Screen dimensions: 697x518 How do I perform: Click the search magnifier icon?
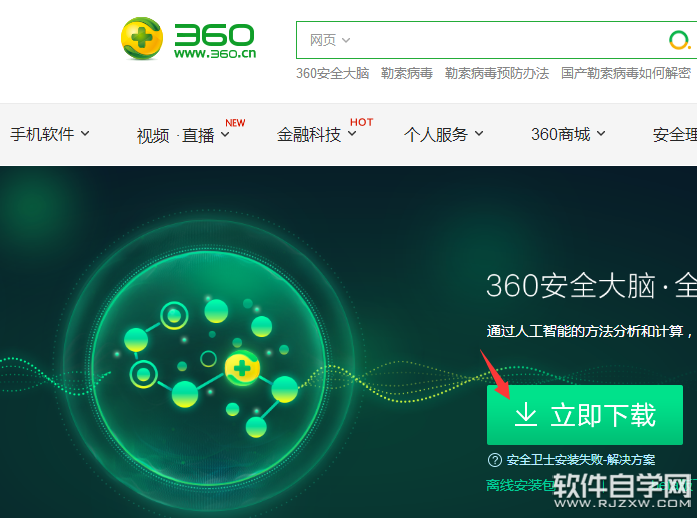(x=680, y=40)
